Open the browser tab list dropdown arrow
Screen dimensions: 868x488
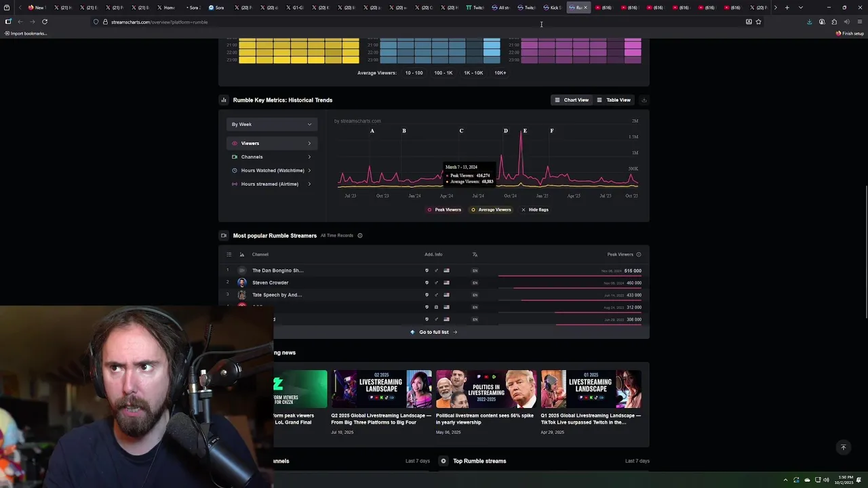[x=801, y=7]
